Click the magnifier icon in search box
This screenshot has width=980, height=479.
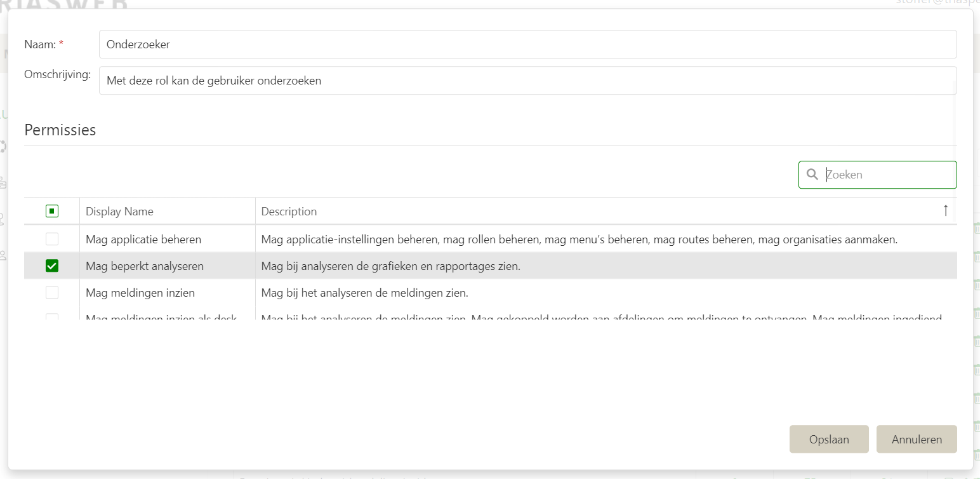click(x=812, y=175)
